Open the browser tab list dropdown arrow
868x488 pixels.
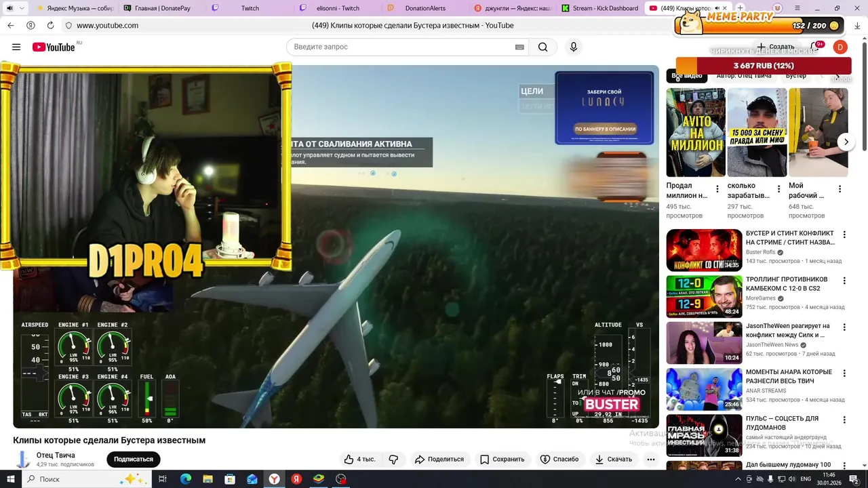pos(22,8)
